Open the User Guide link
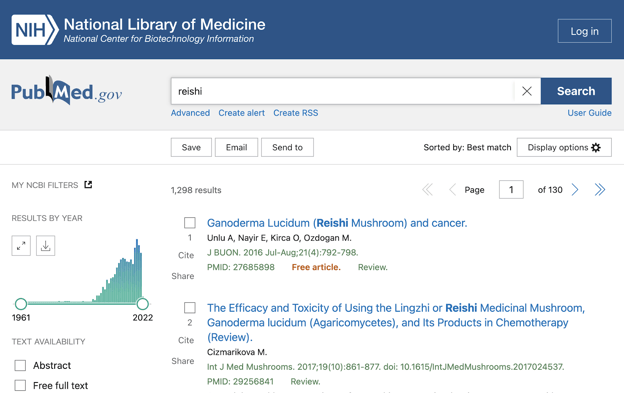 [x=589, y=113]
